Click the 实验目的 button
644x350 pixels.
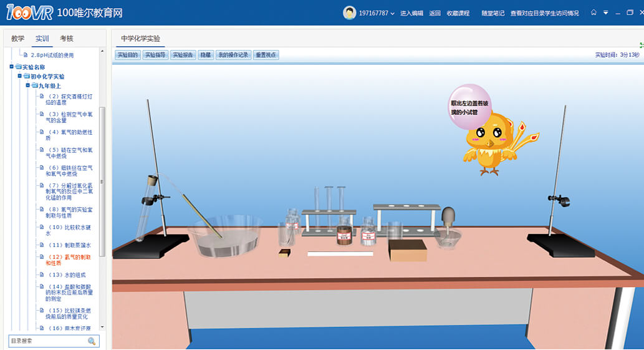tap(128, 55)
